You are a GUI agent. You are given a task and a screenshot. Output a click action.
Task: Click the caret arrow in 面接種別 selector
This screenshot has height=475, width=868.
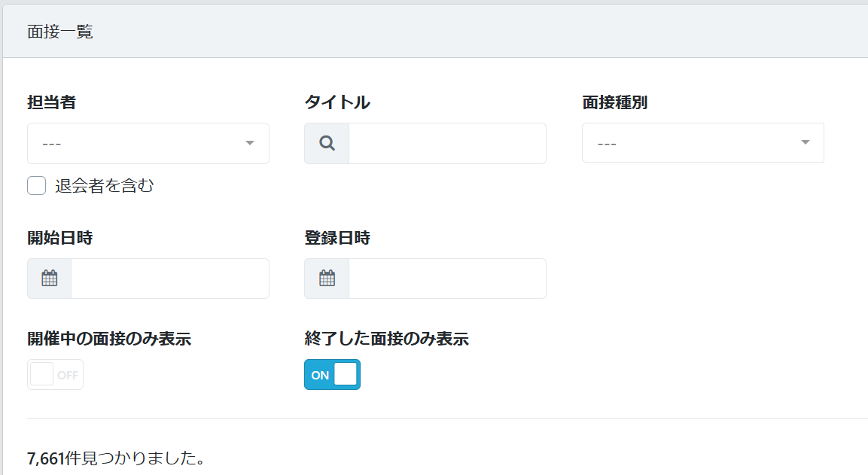point(805,142)
